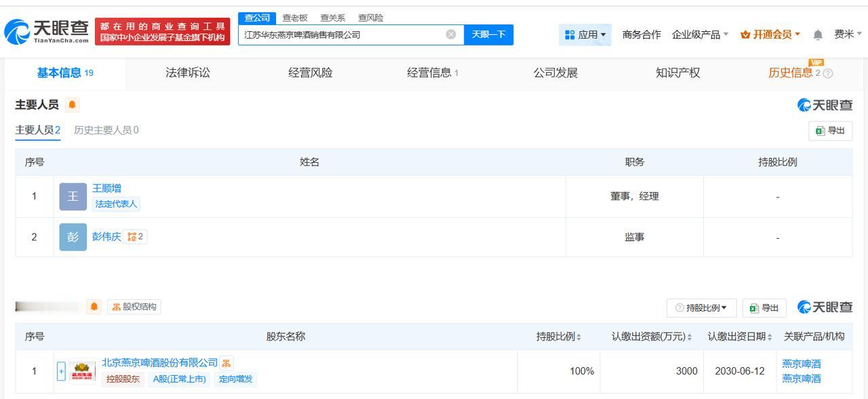Click the Yanjing Beer company logo thumbnail

[82, 371]
